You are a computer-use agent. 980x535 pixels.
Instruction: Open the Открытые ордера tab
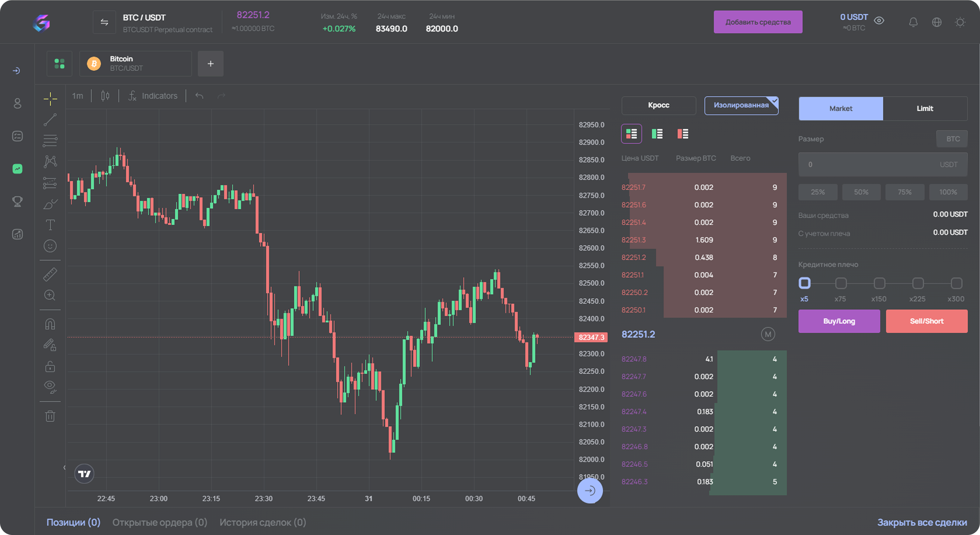(160, 523)
